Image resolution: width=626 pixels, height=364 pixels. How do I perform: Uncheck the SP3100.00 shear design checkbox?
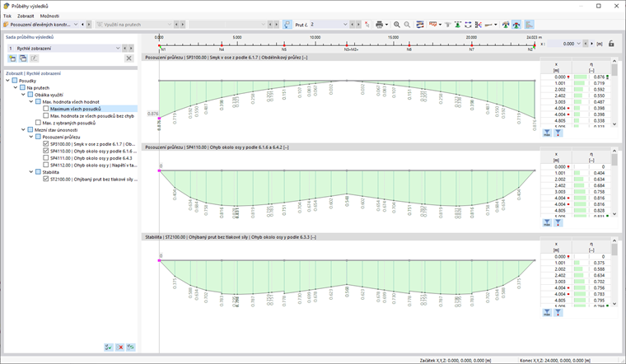tap(45, 143)
